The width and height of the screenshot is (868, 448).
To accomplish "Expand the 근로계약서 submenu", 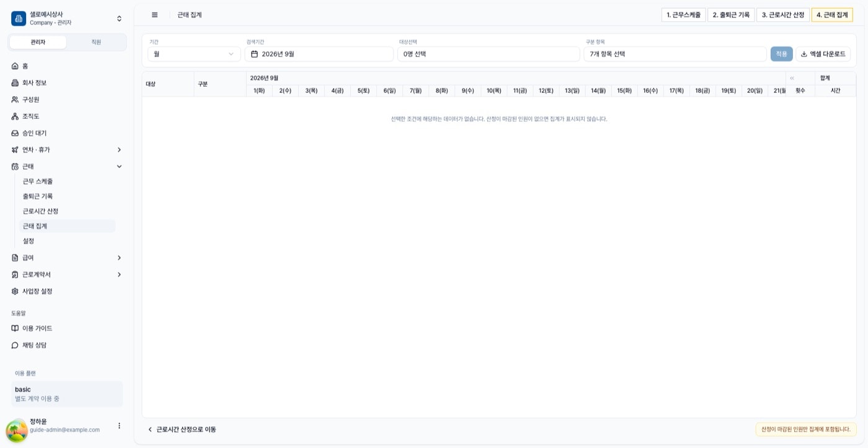I will point(119,274).
